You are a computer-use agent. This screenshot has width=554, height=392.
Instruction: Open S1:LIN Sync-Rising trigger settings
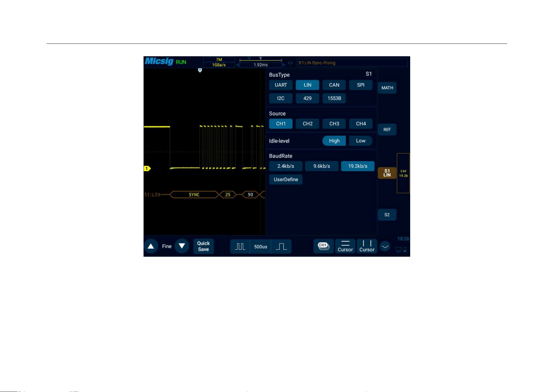[352, 63]
